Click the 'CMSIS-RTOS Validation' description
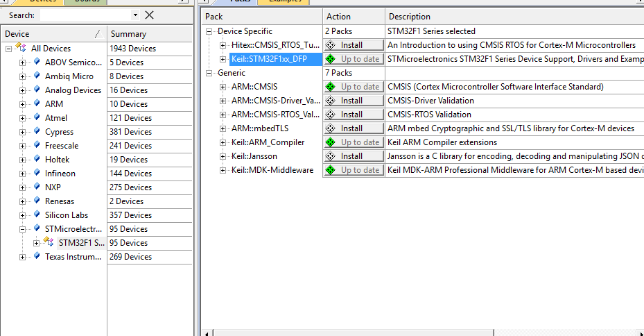 point(429,115)
